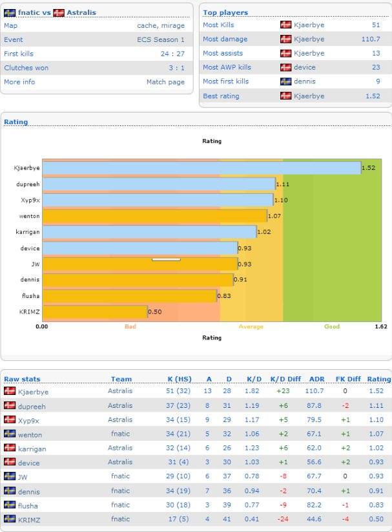Open device player link in Raw stats
392x532 pixels.
pos(29,463)
